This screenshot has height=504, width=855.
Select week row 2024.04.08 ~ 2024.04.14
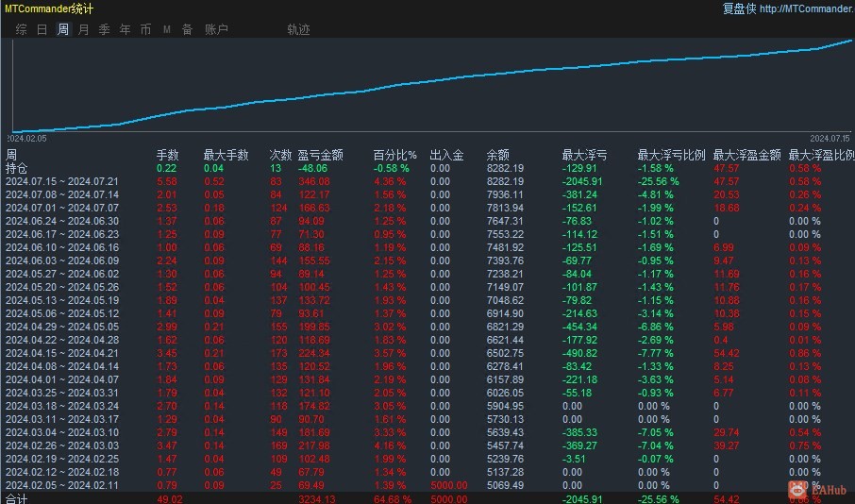coord(427,366)
